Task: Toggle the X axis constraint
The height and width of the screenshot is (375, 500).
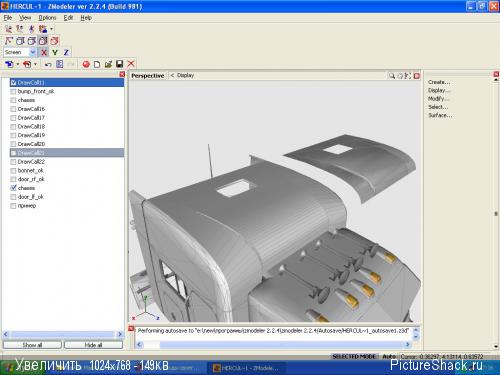Action: click(44, 52)
